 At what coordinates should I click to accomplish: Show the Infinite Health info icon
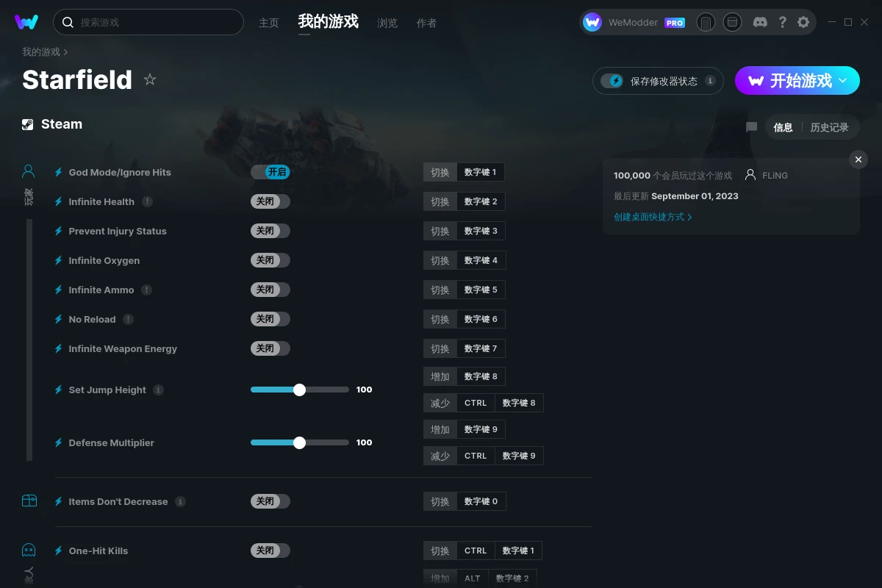point(148,201)
